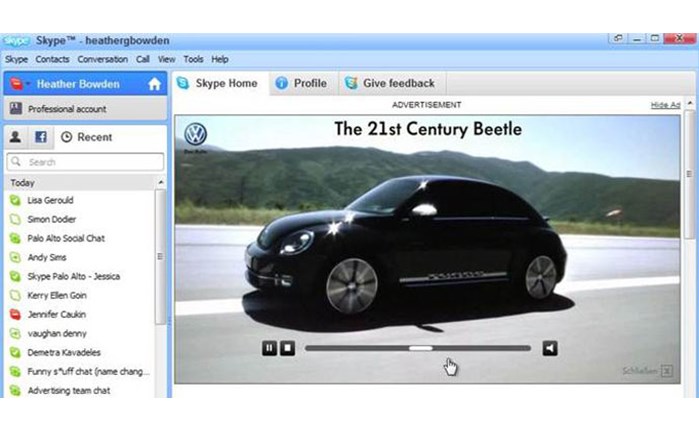Click the main pane vertical scrollbar

689,174
